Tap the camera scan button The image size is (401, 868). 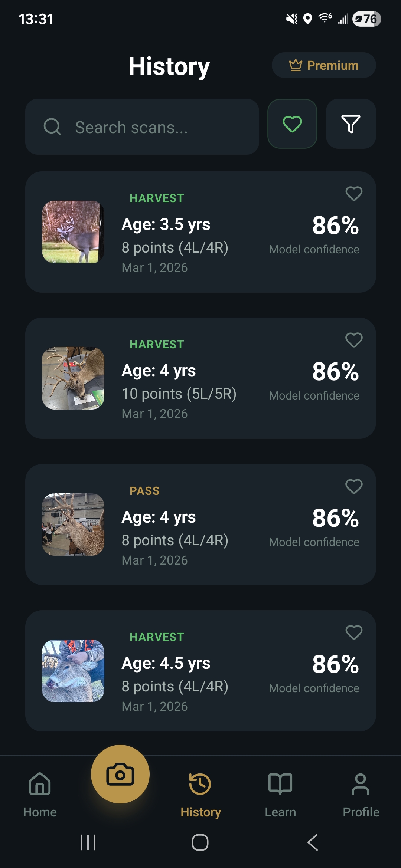(120, 774)
